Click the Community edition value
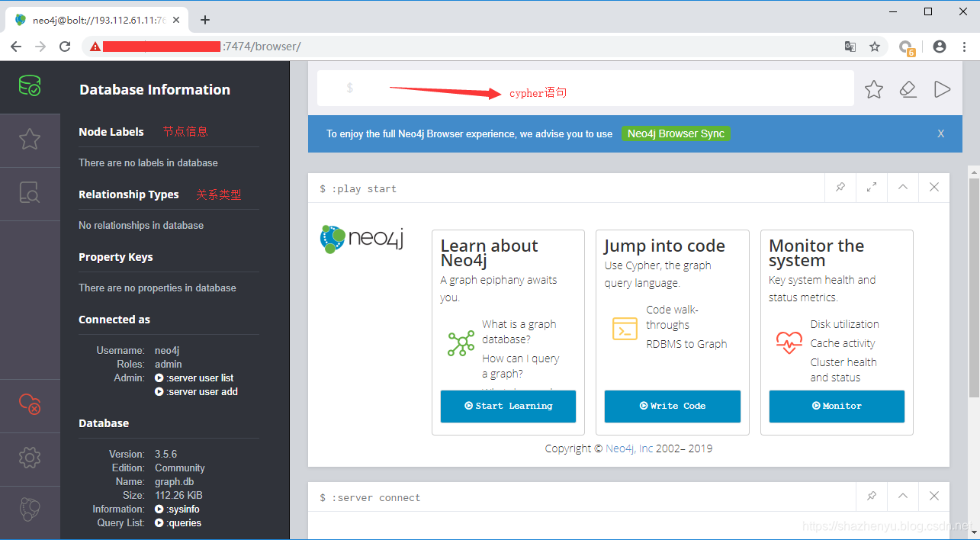 tap(180, 468)
